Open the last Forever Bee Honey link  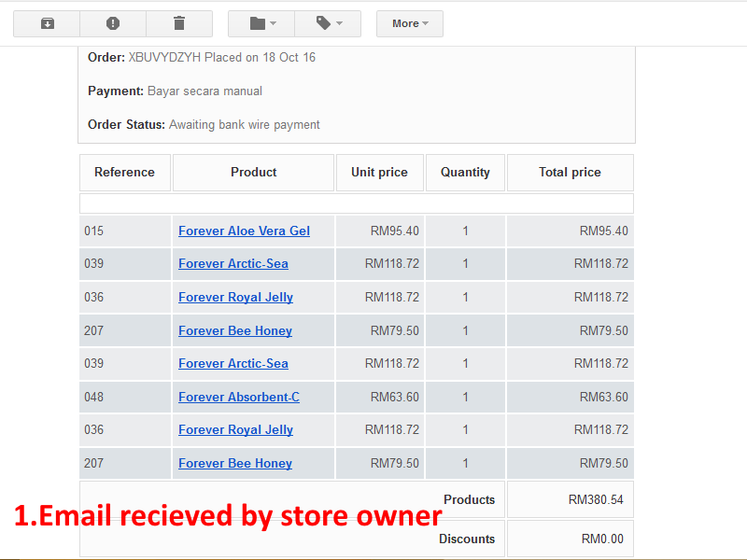pyautogui.click(x=235, y=463)
